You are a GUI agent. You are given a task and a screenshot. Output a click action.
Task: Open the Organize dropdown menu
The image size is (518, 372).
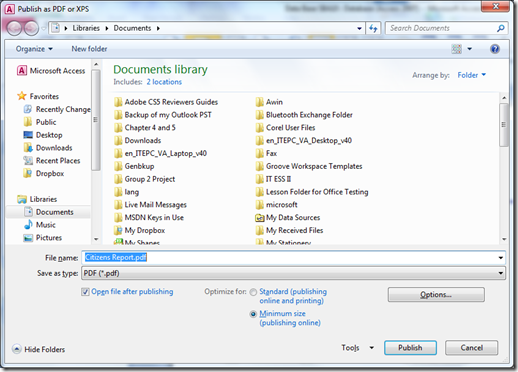(34, 49)
